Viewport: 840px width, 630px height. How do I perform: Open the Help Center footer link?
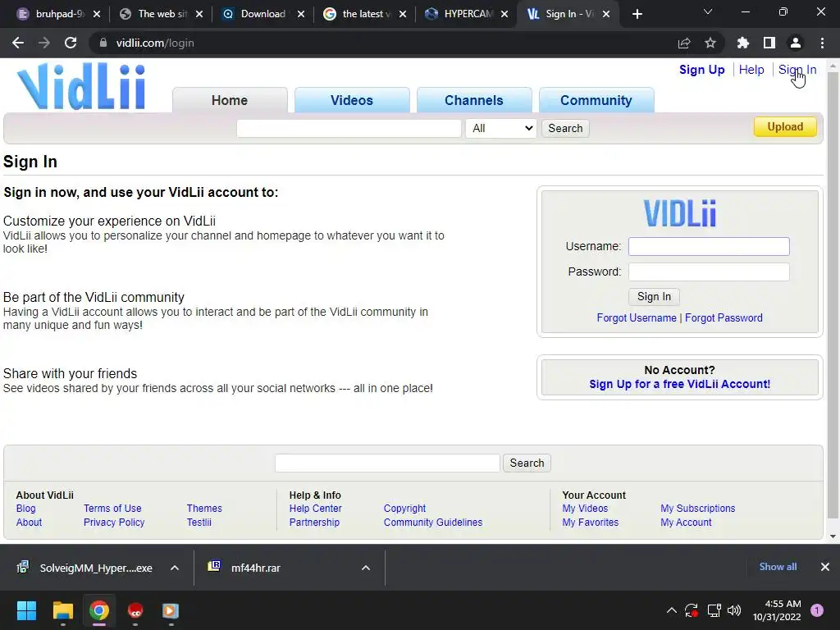[x=316, y=509]
